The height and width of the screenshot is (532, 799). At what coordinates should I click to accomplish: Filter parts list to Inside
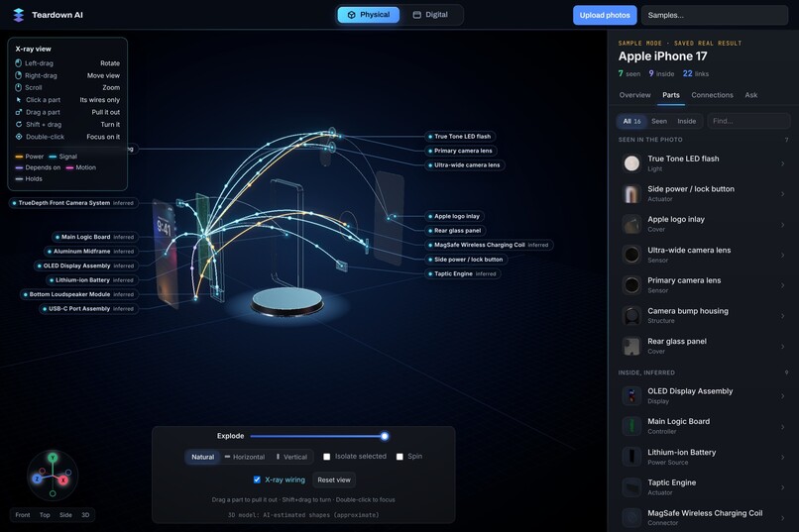pyautogui.click(x=686, y=121)
